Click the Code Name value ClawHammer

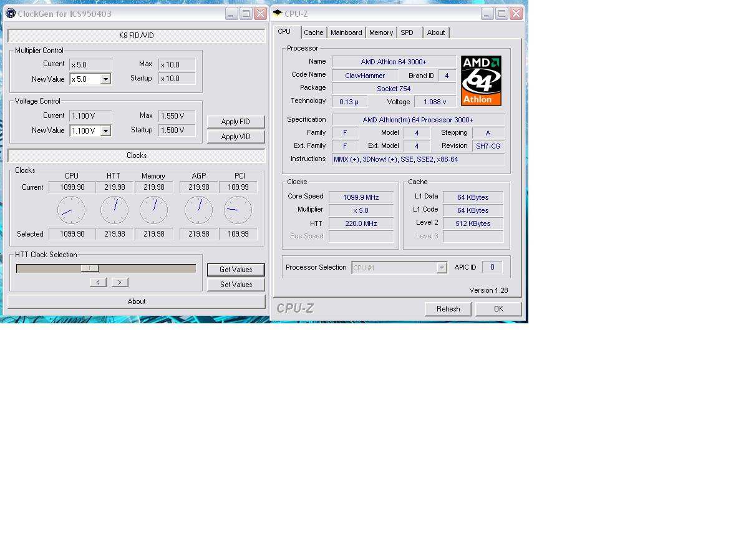(x=365, y=76)
